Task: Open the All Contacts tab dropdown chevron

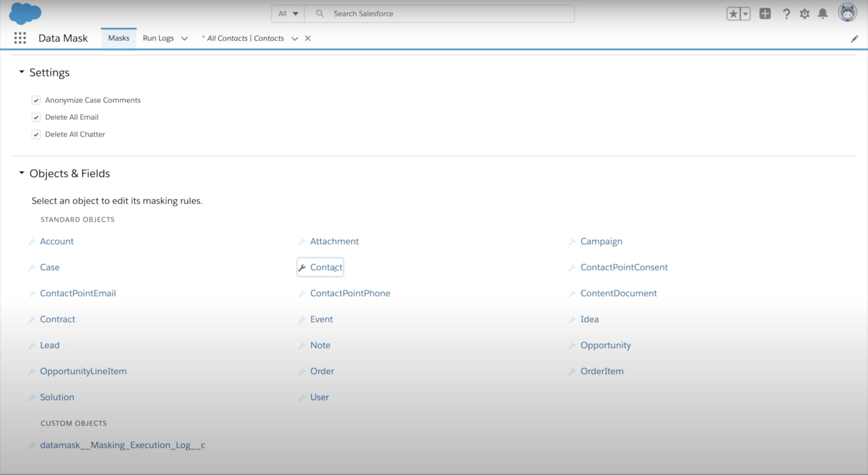Action: (295, 38)
